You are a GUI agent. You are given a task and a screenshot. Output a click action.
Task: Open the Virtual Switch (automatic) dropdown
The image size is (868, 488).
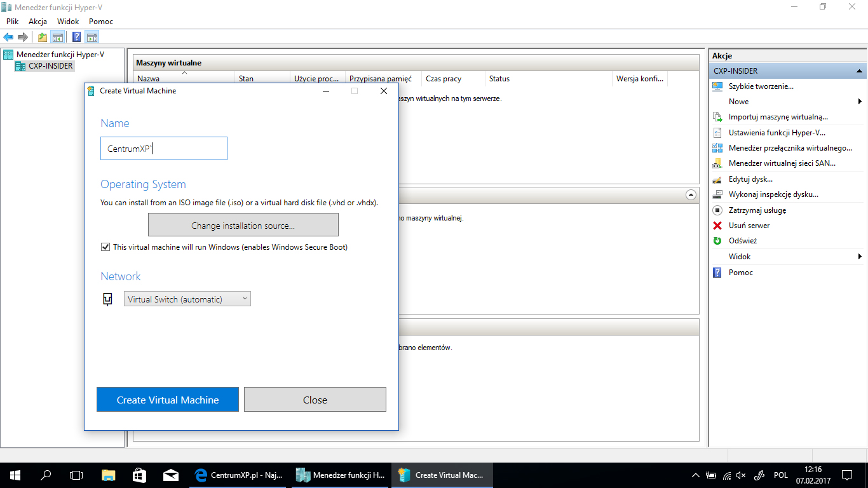187,299
